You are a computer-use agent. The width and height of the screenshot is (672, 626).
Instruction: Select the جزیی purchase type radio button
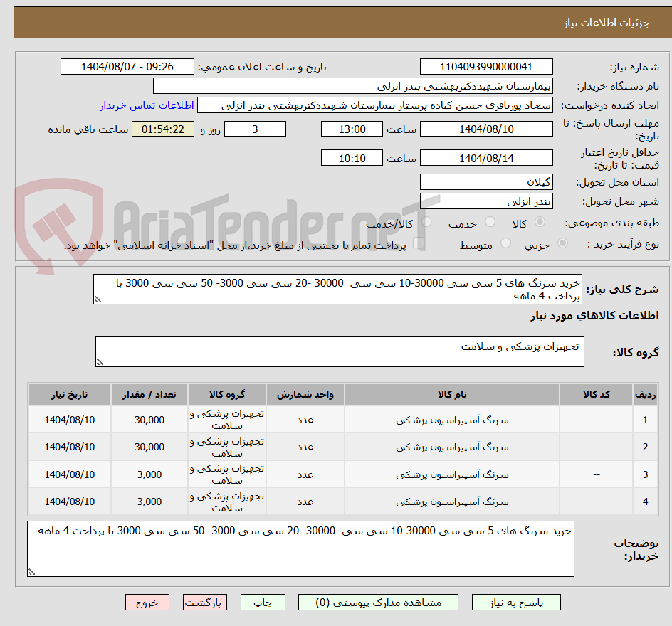tap(563, 243)
